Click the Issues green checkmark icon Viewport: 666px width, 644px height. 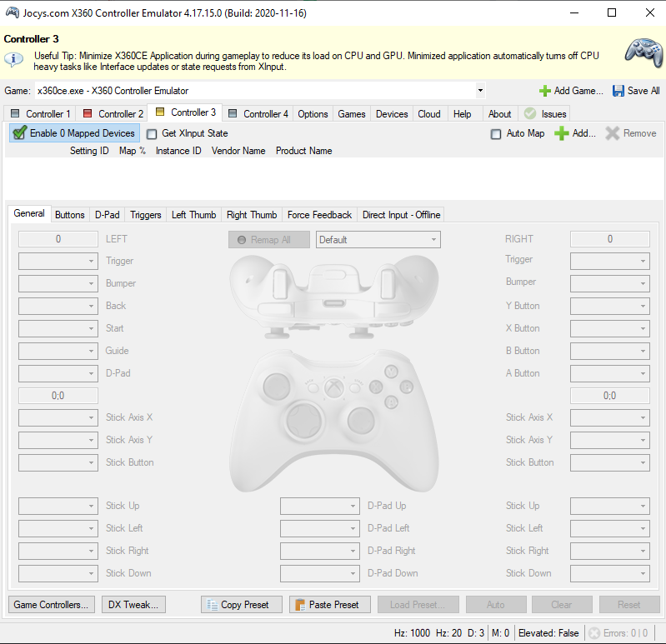(x=529, y=113)
